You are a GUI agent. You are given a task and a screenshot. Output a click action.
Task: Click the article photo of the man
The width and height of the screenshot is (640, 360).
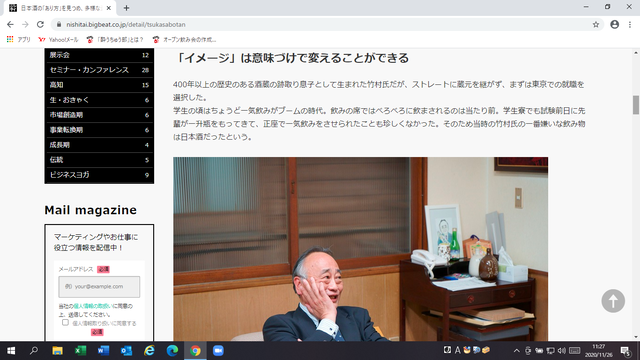(360, 249)
